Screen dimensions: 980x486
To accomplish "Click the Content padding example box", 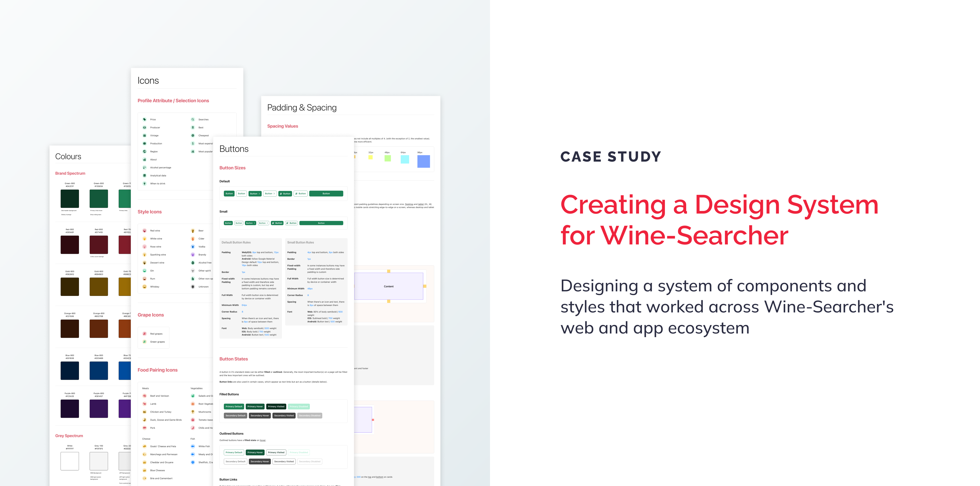I will click(388, 286).
